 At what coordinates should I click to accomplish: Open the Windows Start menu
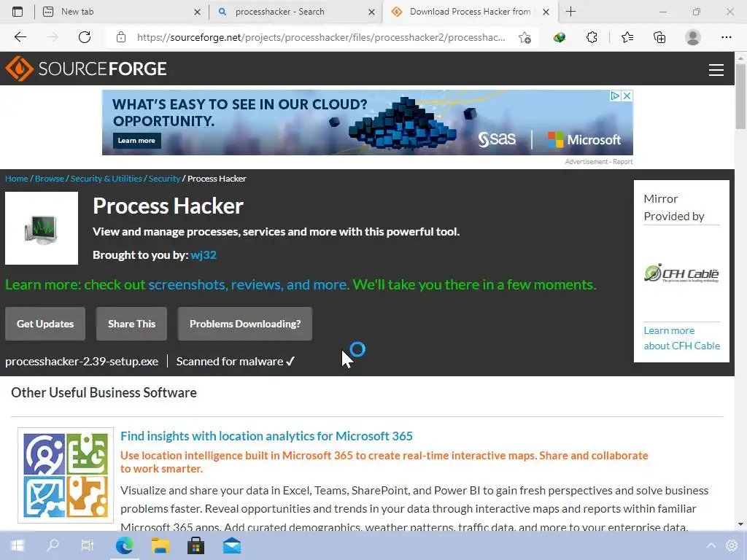17,545
